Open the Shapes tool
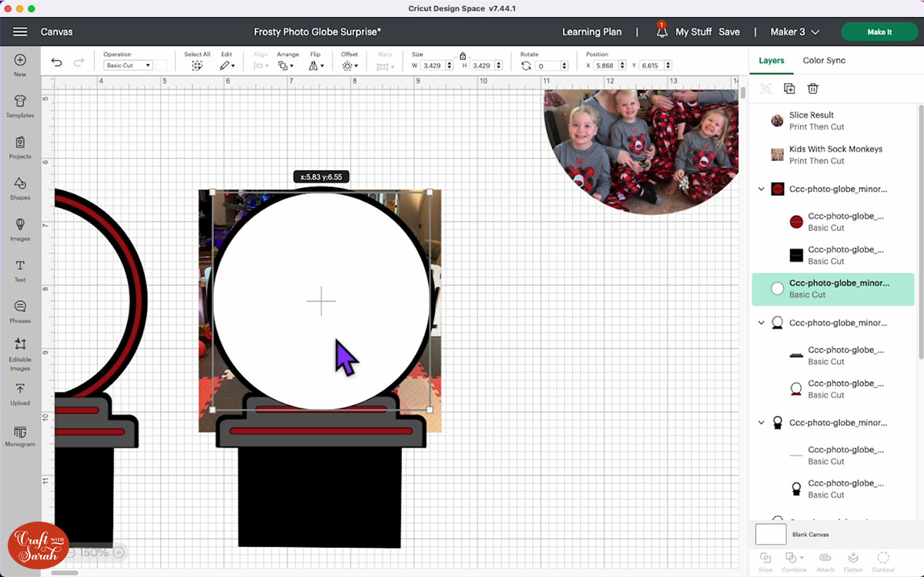This screenshot has height=577, width=924. click(20, 187)
